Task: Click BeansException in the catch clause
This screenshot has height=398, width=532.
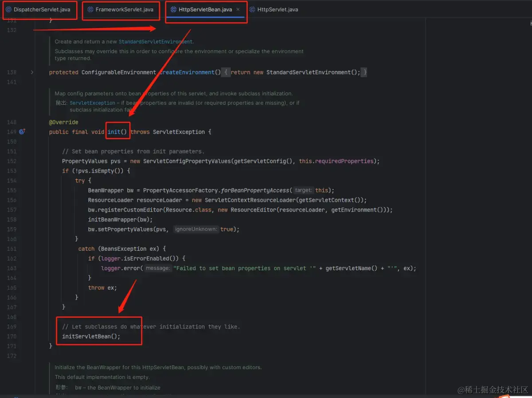Action: (x=124, y=249)
